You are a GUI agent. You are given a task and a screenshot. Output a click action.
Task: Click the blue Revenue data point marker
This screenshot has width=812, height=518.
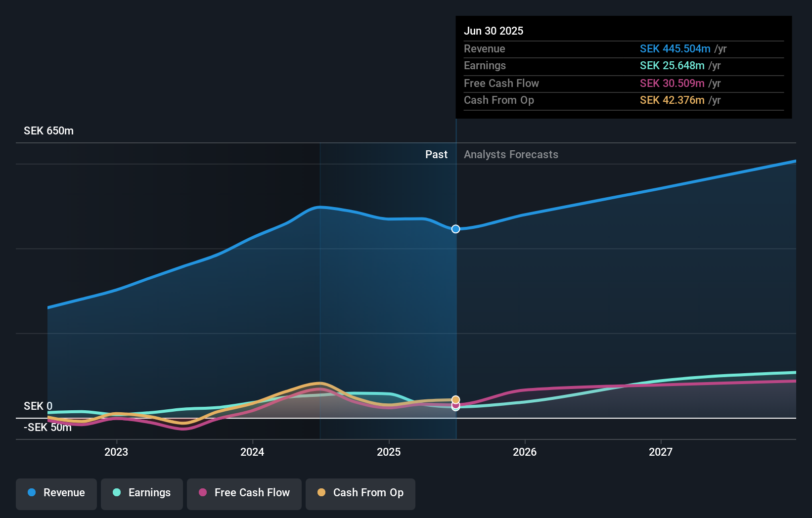pyautogui.click(x=455, y=229)
